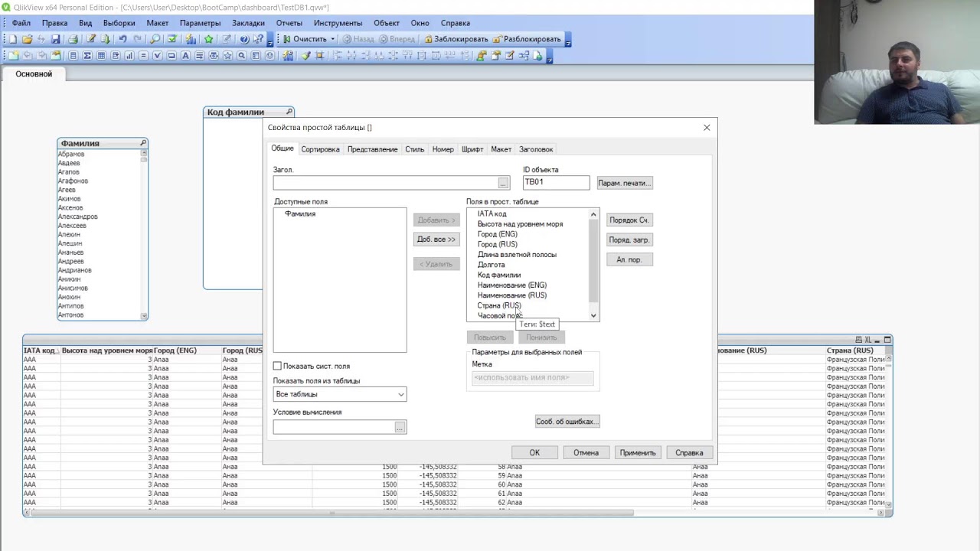Screen dimensions: 980x551
Task: Click the 'Доб. все >>' button
Action: 436,240
